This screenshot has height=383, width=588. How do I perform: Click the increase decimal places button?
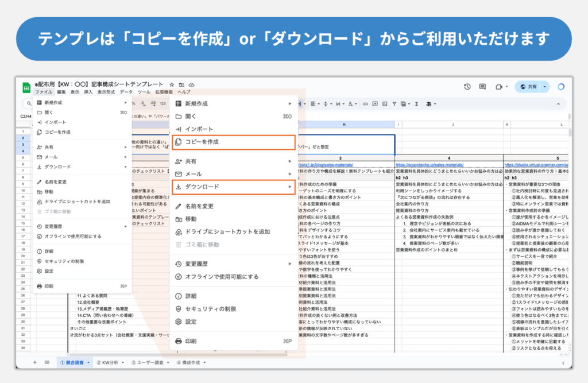[153, 103]
